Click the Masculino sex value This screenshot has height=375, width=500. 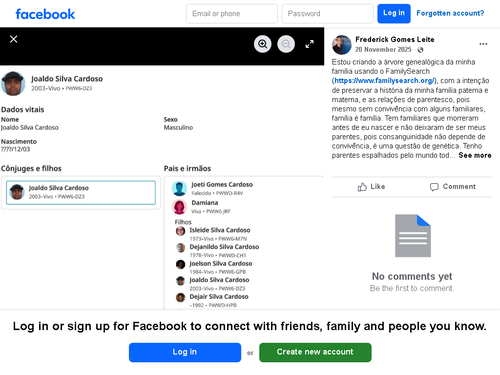(178, 128)
